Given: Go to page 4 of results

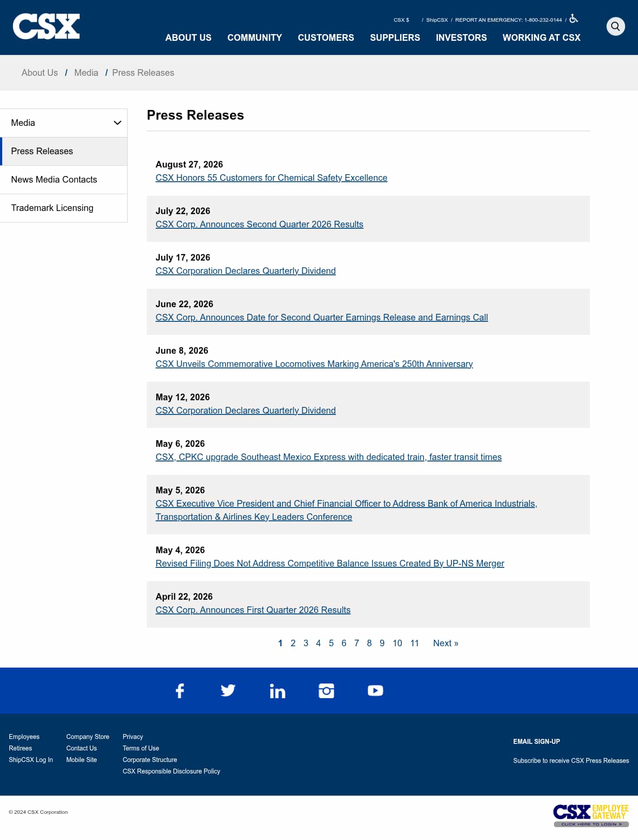Looking at the screenshot, I should (x=318, y=643).
